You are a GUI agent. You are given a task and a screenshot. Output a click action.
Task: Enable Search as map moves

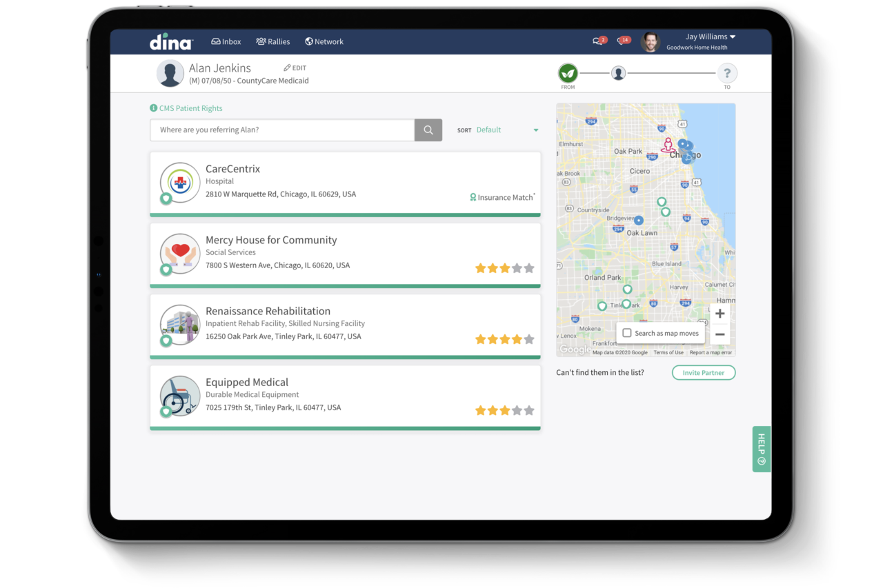(x=626, y=333)
